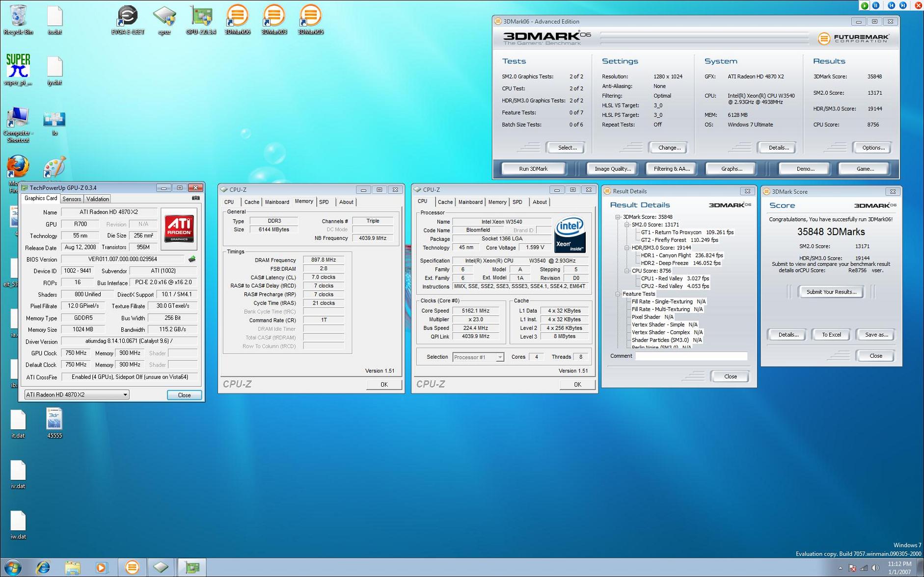Open the 3DMark05 desktop shortcut
This screenshot has height=577, width=924.
tap(310, 20)
